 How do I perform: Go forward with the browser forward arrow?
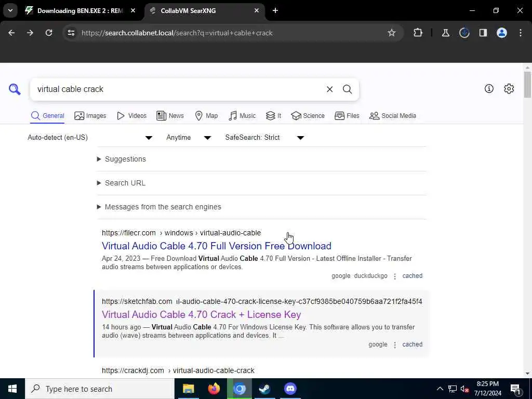click(30, 33)
